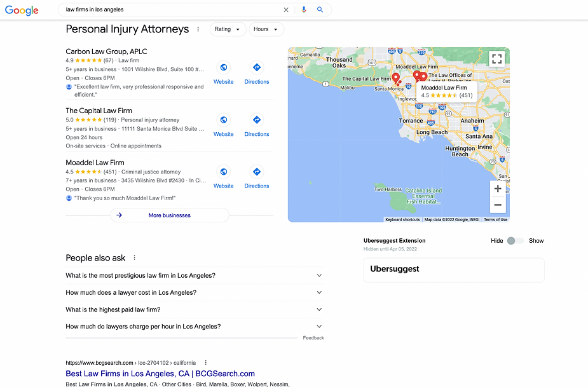Click Carbon Law Group 4.9 star rating
The width and height of the screenshot is (588, 387).
[89, 60]
